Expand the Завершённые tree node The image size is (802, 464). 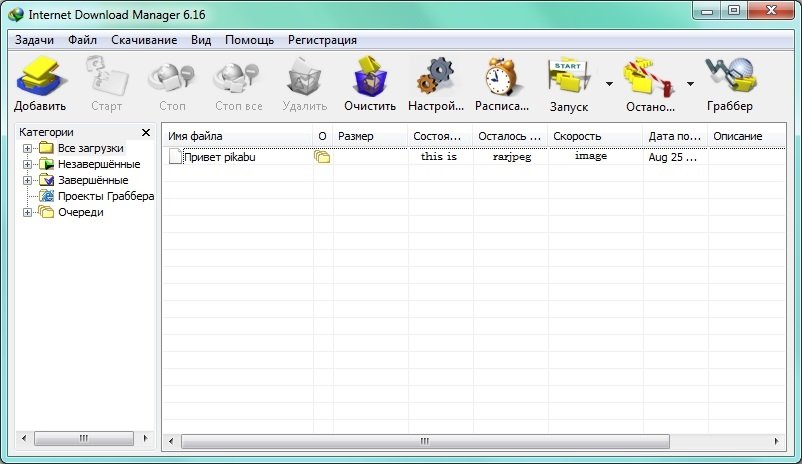coord(27,180)
